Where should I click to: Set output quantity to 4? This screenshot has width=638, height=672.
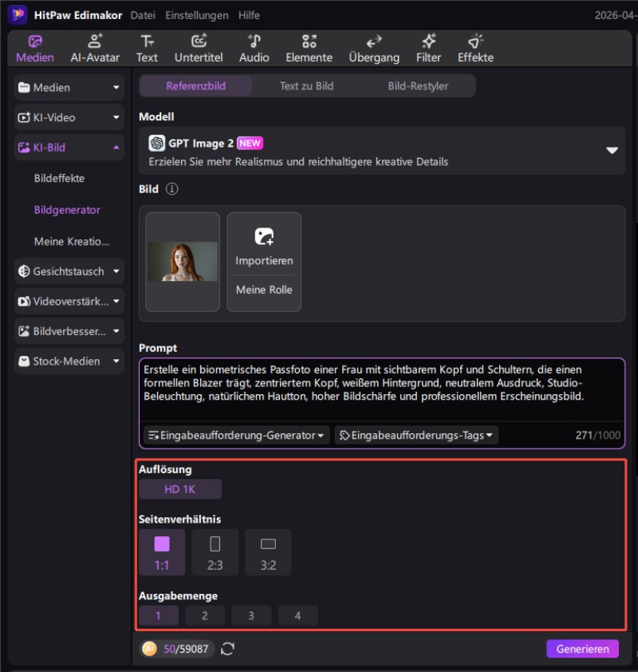(298, 615)
